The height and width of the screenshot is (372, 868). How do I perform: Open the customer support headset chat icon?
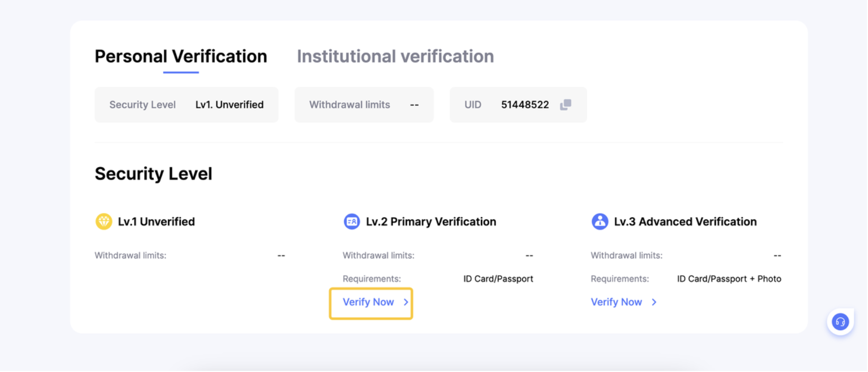(x=840, y=321)
